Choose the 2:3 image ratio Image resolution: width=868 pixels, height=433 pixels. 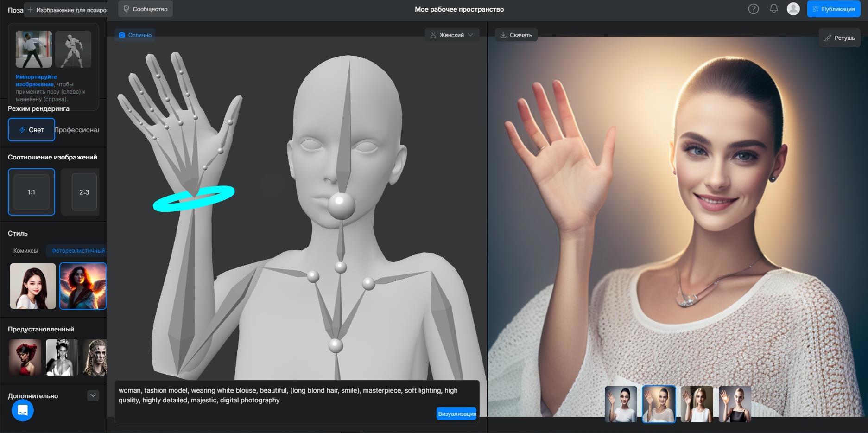click(x=84, y=192)
